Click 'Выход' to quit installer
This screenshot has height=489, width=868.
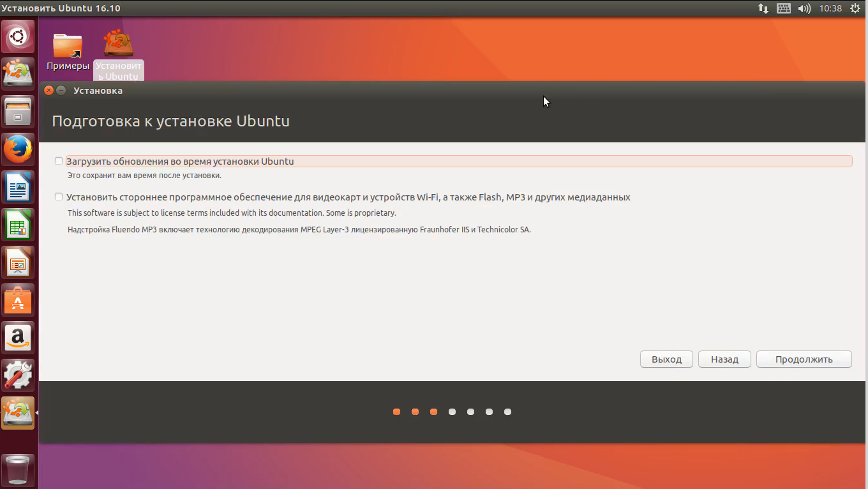(666, 359)
